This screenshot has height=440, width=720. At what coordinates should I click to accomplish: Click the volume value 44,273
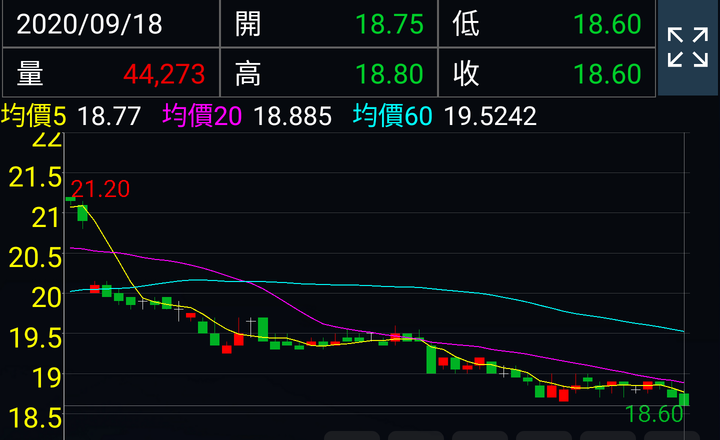164,74
